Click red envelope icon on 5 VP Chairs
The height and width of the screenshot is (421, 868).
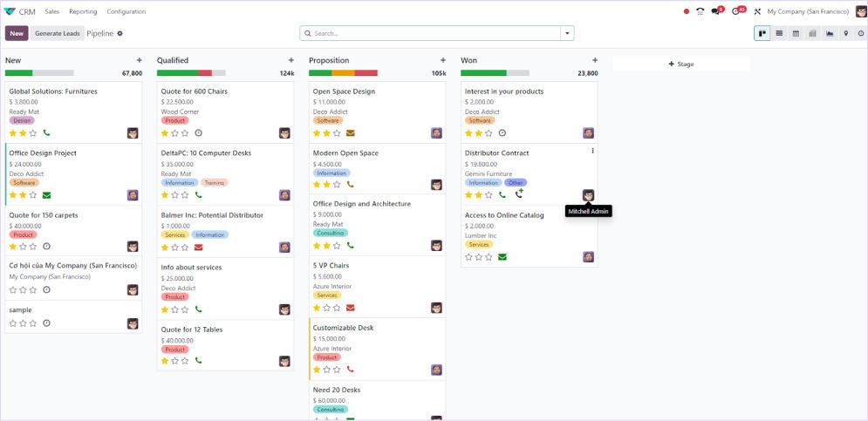(351, 308)
